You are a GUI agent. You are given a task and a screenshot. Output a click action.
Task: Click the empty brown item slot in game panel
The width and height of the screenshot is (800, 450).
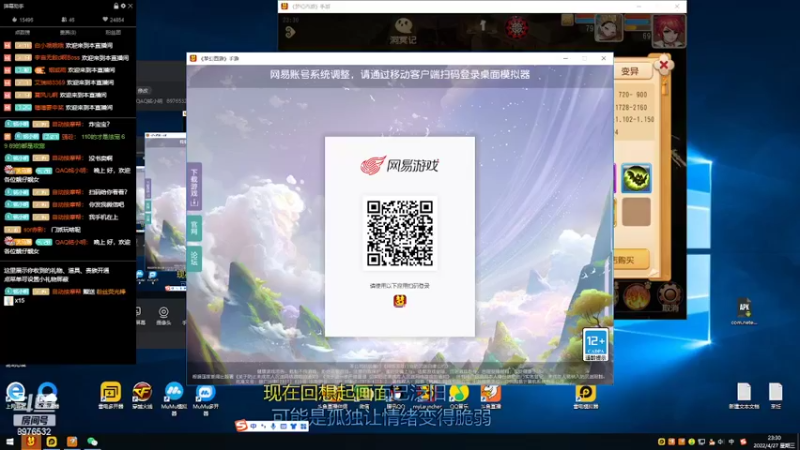coord(636,211)
